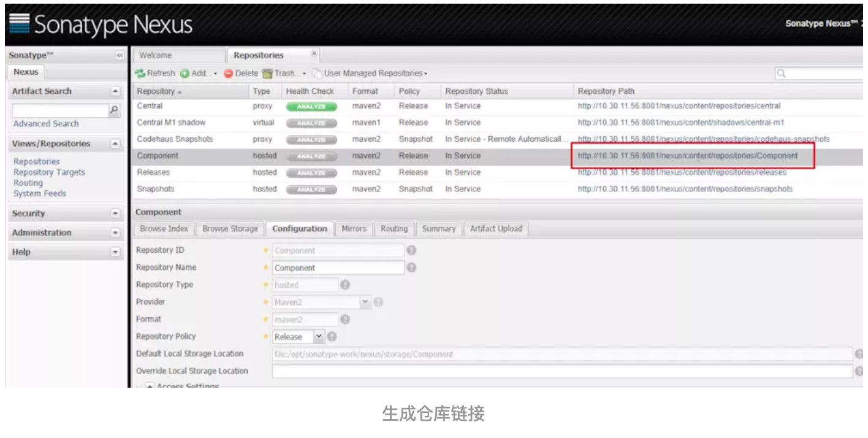The width and height of the screenshot is (868, 438).
Task: Select the Nexus side tab
Action: (26, 72)
